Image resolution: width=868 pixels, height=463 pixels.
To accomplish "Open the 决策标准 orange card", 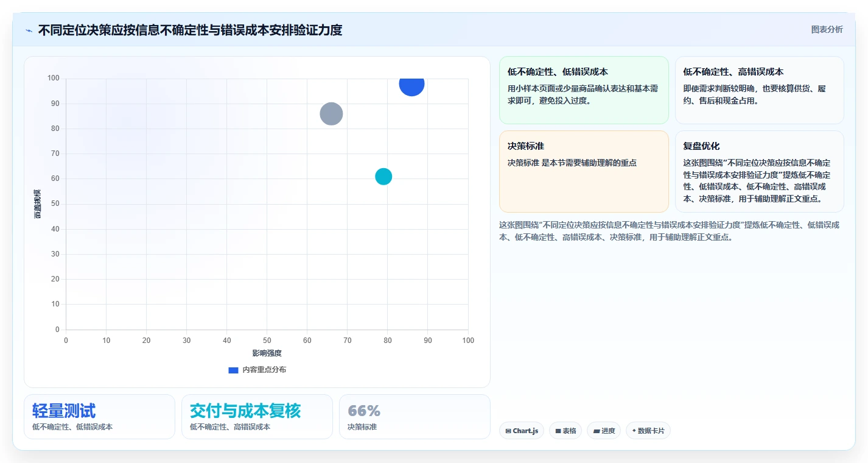I will (584, 171).
